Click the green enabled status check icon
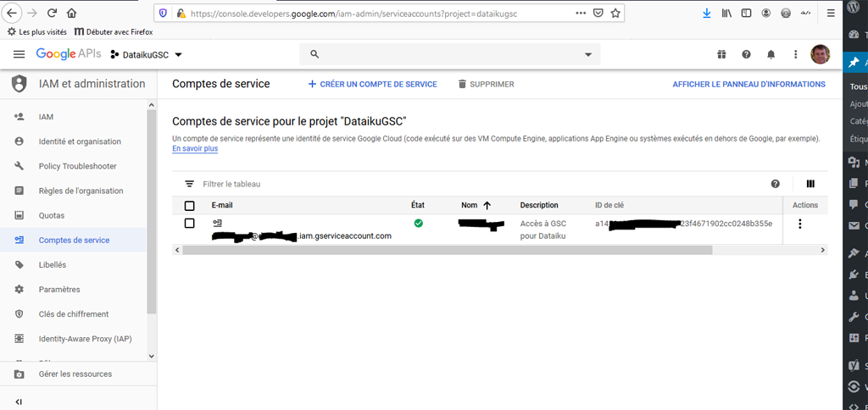 [419, 224]
